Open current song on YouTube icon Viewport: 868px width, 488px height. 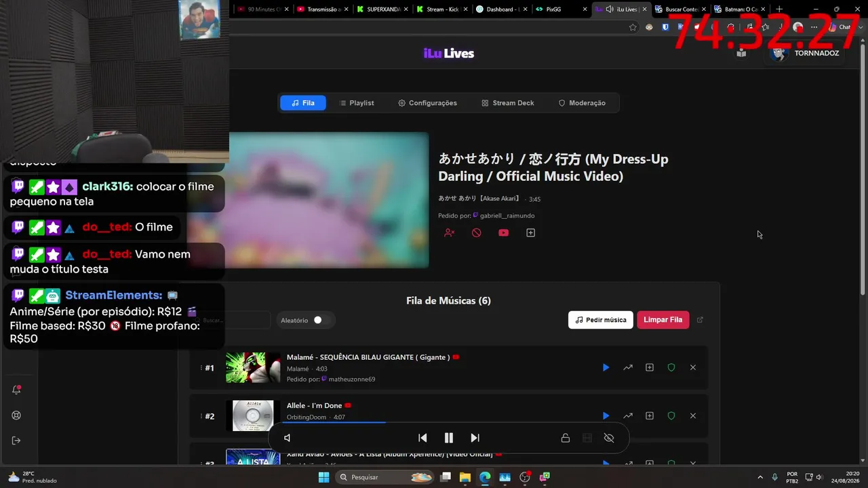point(503,232)
